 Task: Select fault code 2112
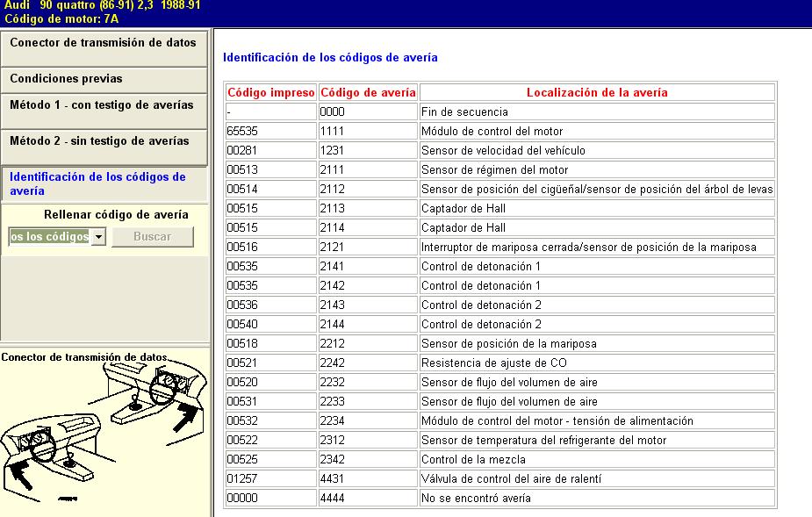click(x=368, y=189)
